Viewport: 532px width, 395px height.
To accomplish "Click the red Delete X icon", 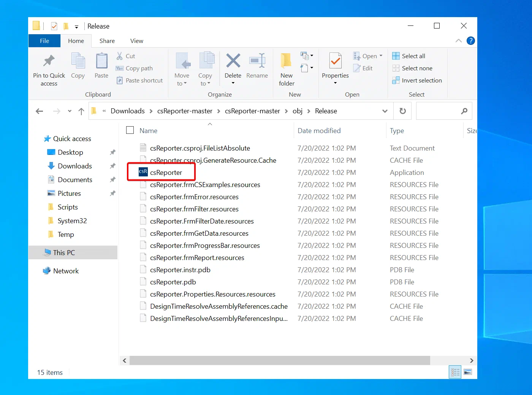I will coord(233,61).
